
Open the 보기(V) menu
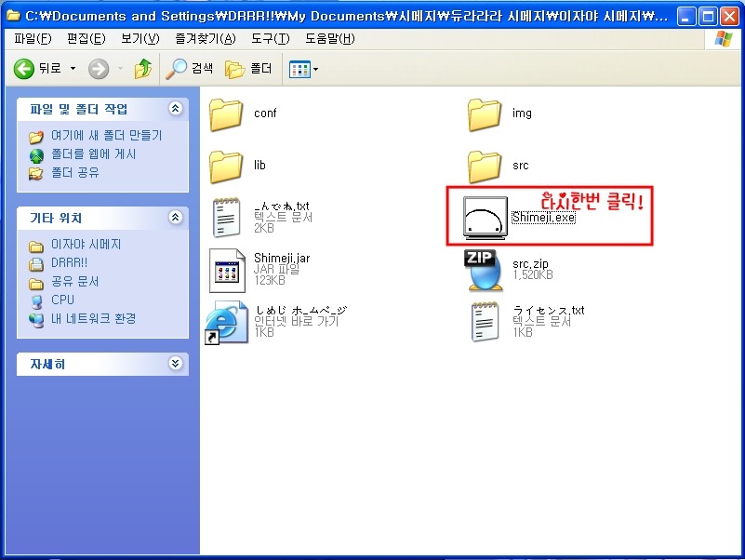(140, 38)
